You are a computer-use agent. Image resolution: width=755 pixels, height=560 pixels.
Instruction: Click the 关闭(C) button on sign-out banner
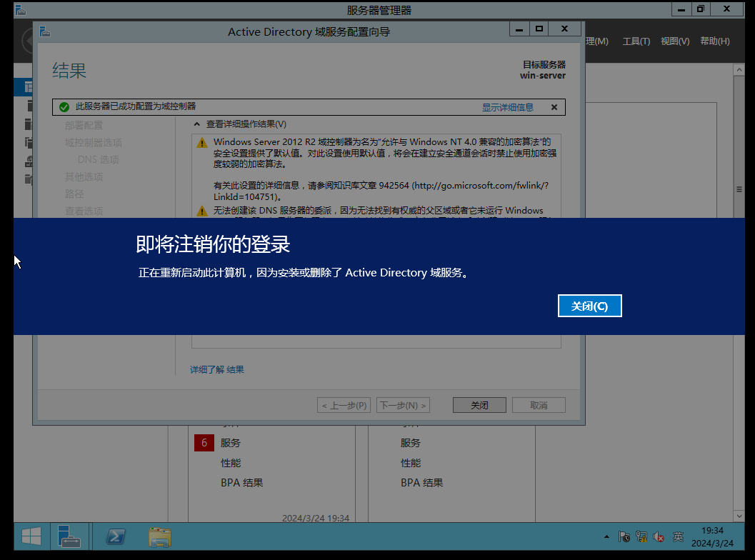pos(589,306)
